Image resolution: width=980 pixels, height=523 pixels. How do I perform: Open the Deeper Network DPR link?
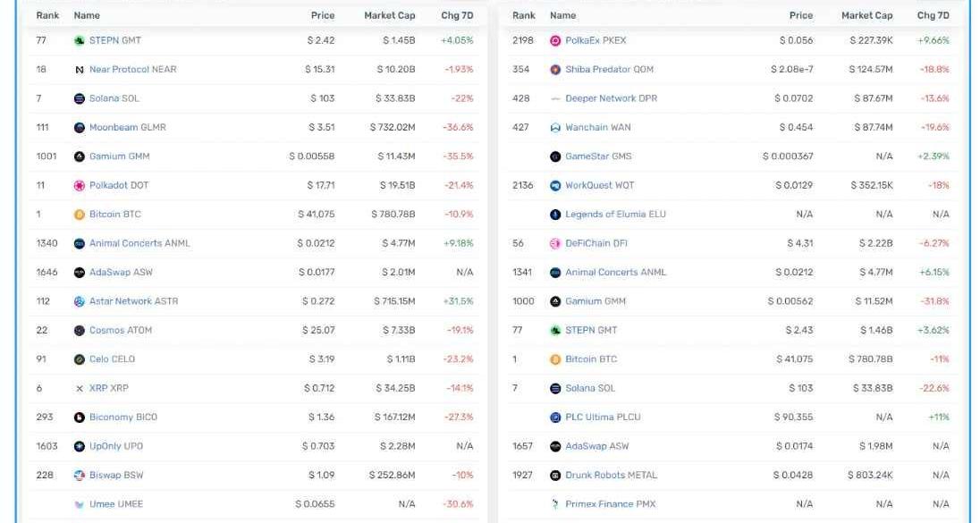[611, 98]
